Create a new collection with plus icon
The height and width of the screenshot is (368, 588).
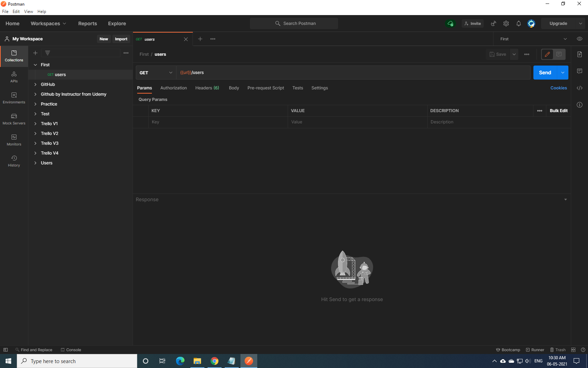[x=35, y=53]
